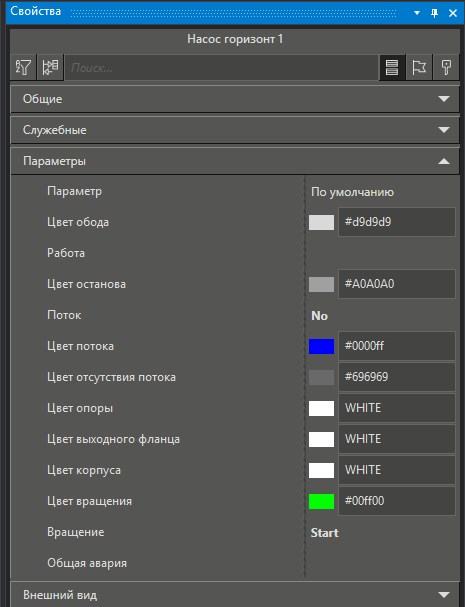Click the No value for Поток
The image size is (465, 607).
pos(319,316)
